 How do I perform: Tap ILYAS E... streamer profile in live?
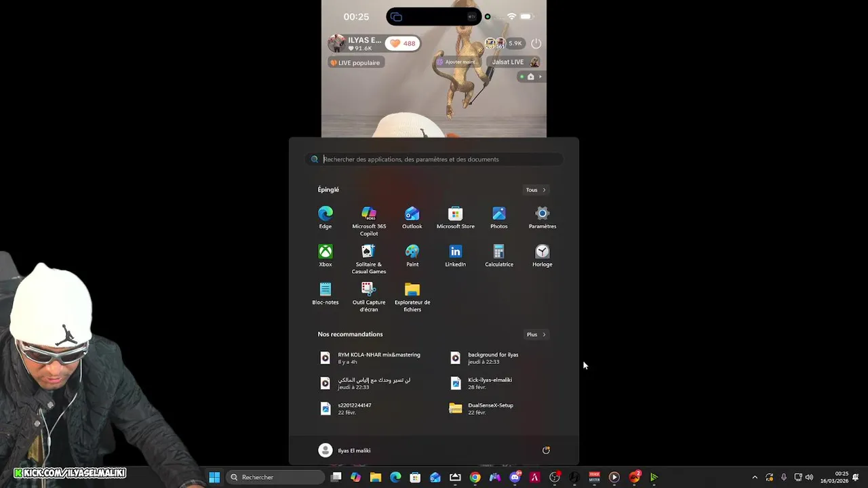pos(355,43)
